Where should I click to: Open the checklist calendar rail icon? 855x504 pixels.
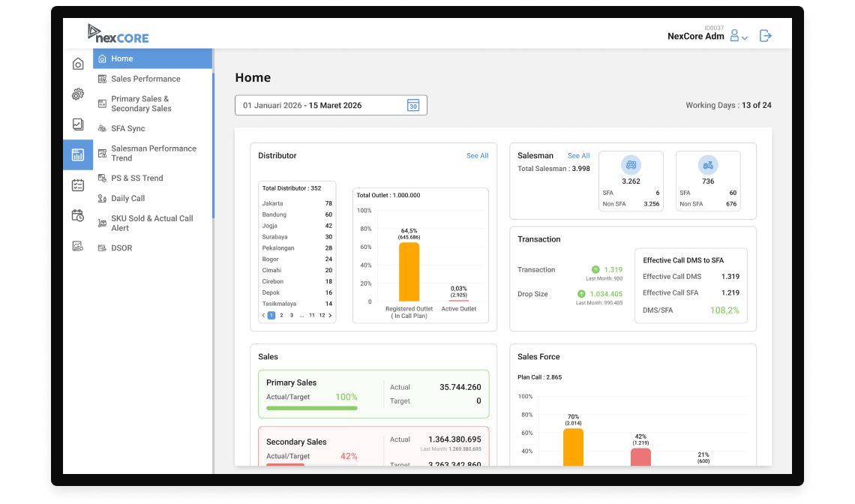[78, 185]
